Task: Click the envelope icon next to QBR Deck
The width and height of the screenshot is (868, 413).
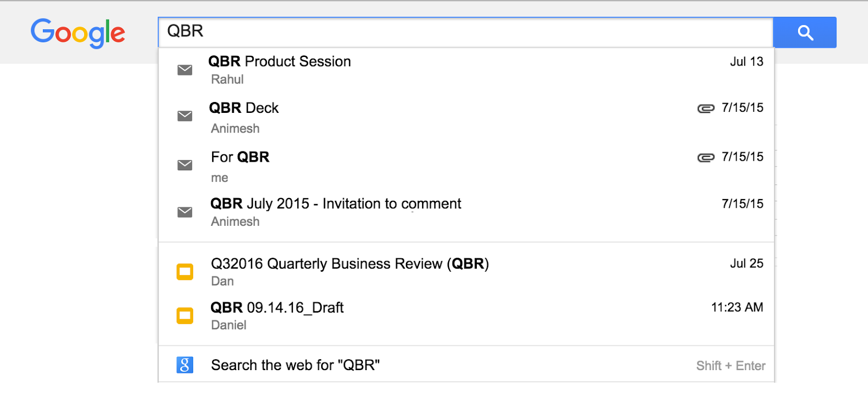Action: tap(185, 116)
